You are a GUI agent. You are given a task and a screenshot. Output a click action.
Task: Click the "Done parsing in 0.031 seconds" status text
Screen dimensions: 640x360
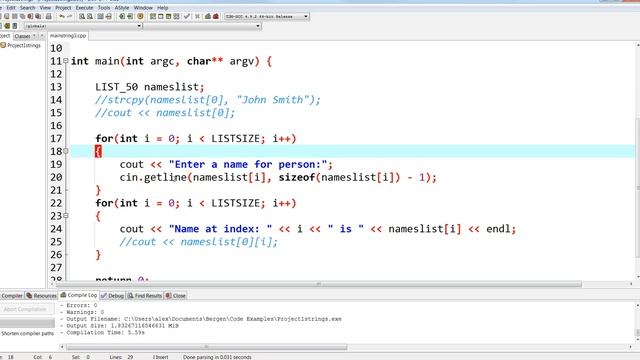(217, 357)
